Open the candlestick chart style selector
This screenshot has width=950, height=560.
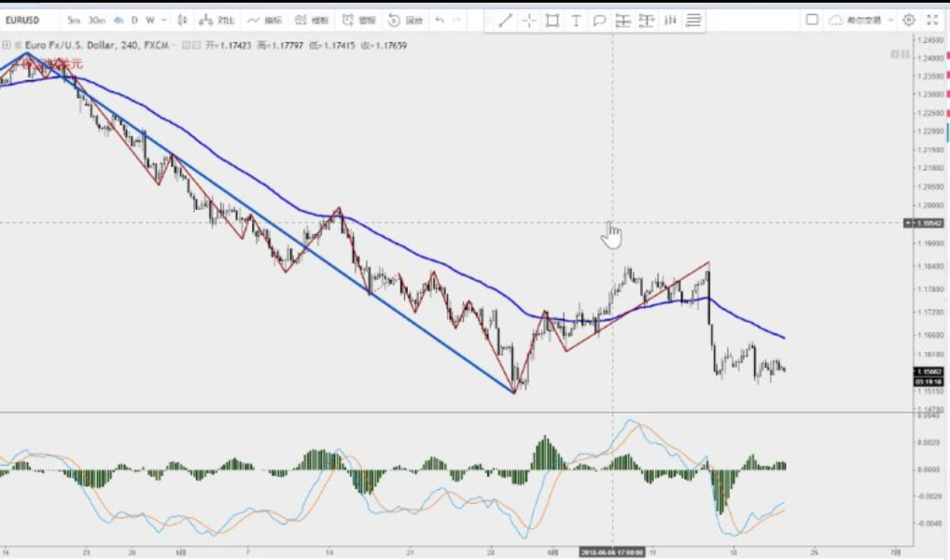click(x=182, y=20)
